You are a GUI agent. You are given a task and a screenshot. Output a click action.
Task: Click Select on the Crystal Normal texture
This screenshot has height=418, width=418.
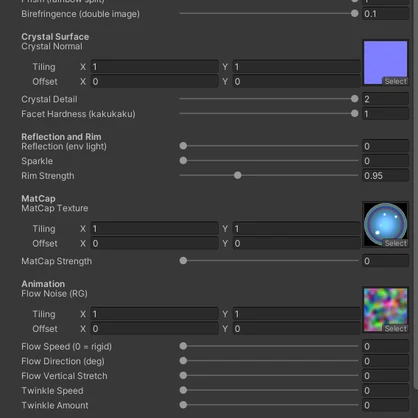[395, 81]
